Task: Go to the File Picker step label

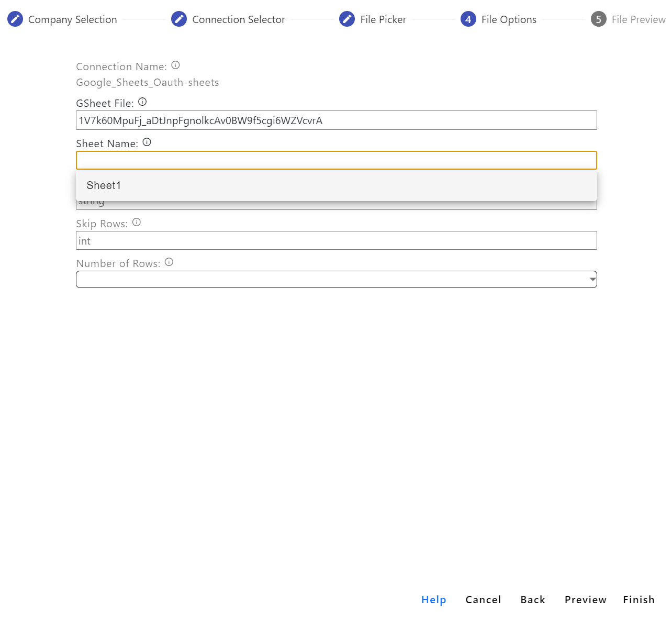Action: point(383,19)
